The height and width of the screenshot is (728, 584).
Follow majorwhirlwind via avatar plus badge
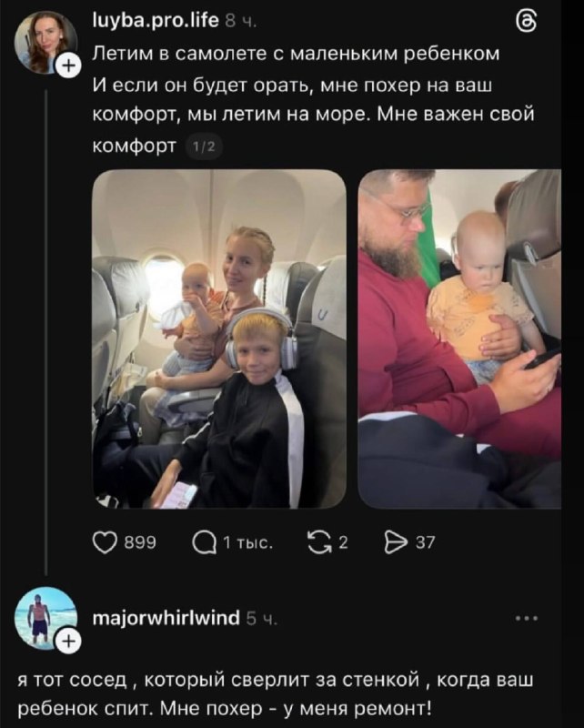pyautogui.click(x=67, y=645)
